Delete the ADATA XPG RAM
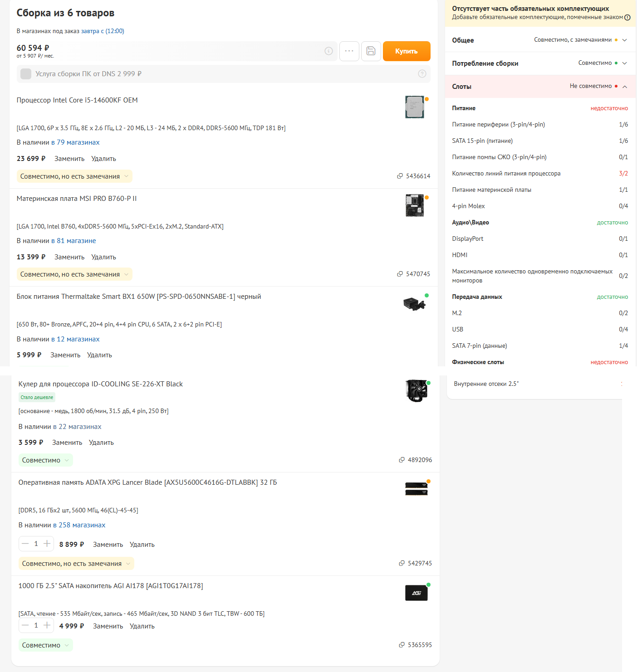 pos(142,545)
